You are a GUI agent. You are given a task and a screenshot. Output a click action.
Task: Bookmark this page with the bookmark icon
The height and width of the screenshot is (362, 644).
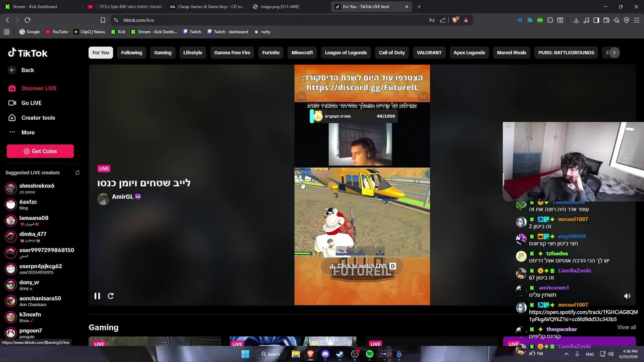pyautogui.click(x=103, y=20)
